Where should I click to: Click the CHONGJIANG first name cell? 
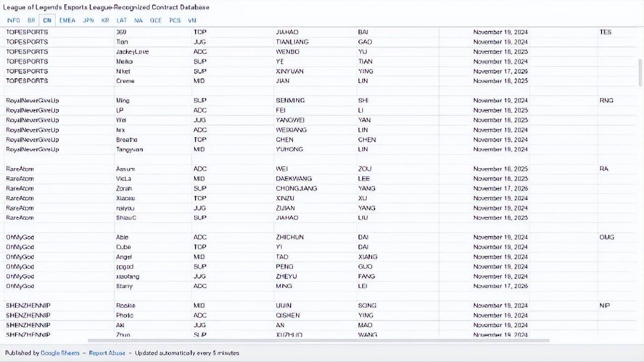click(296, 188)
